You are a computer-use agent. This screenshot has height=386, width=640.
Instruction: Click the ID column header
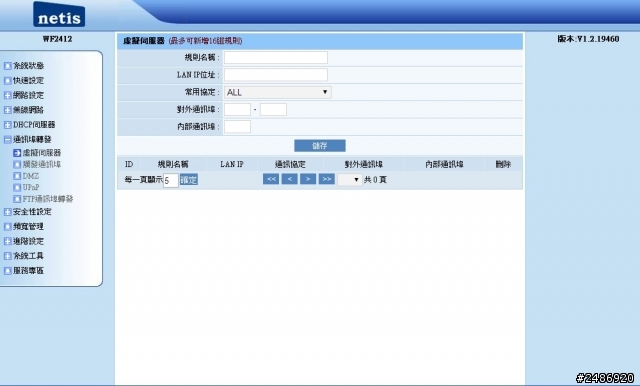129,164
